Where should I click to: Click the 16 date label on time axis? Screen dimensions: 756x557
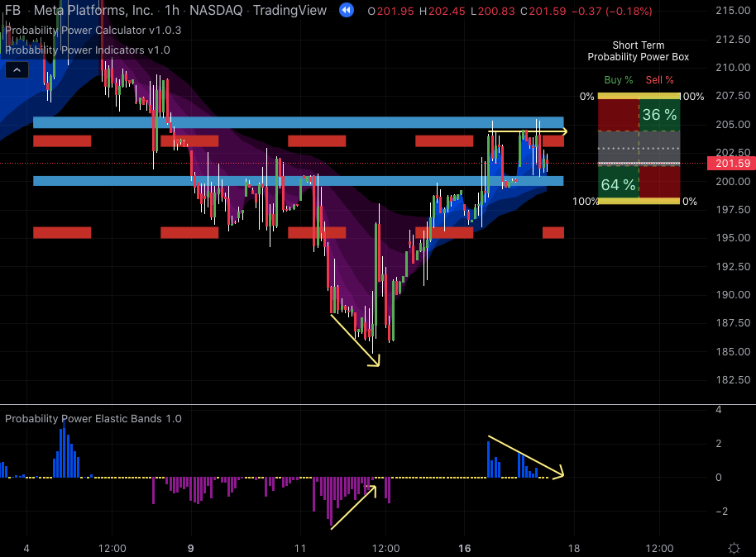[x=465, y=548]
